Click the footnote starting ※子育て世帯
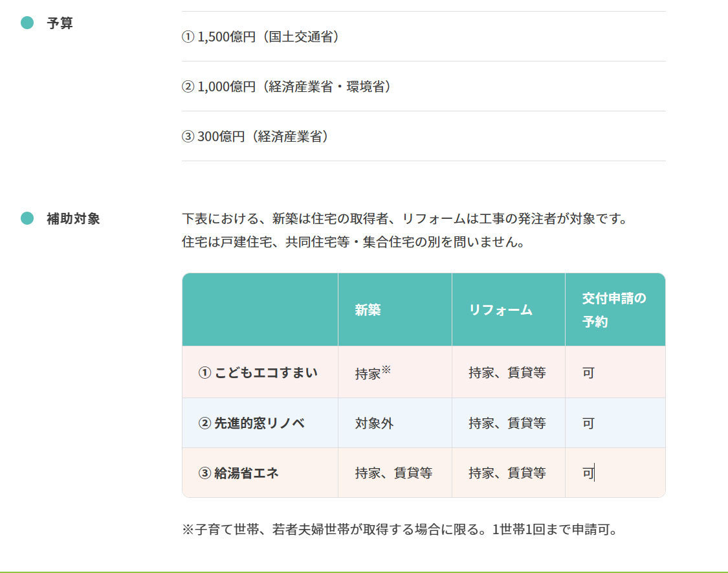 pos(399,530)
